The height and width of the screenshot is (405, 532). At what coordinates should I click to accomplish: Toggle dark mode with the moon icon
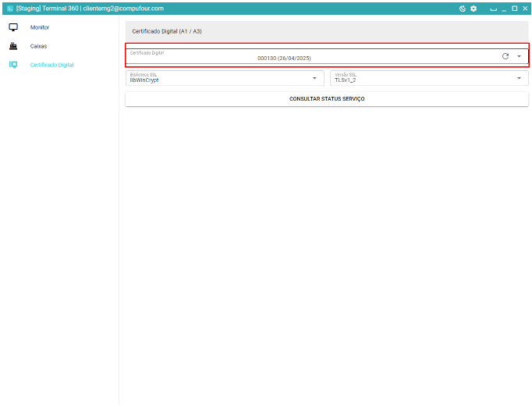pyautogui.click(x=463, y=8)
